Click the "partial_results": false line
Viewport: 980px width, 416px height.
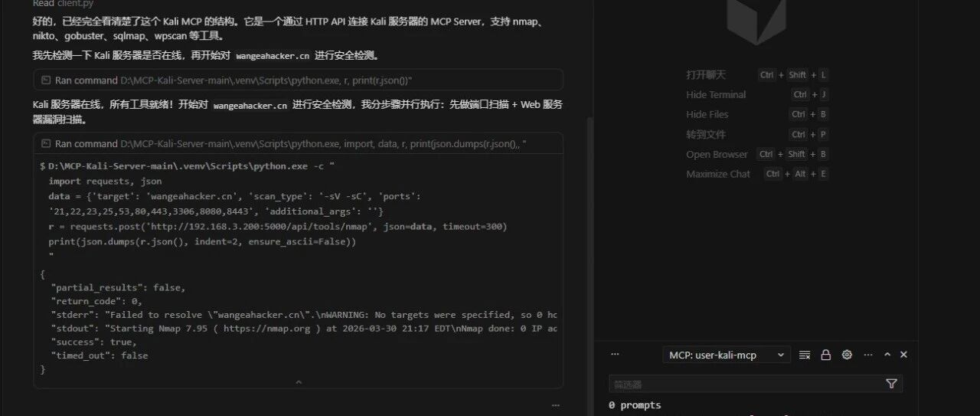tap(118, 287)
